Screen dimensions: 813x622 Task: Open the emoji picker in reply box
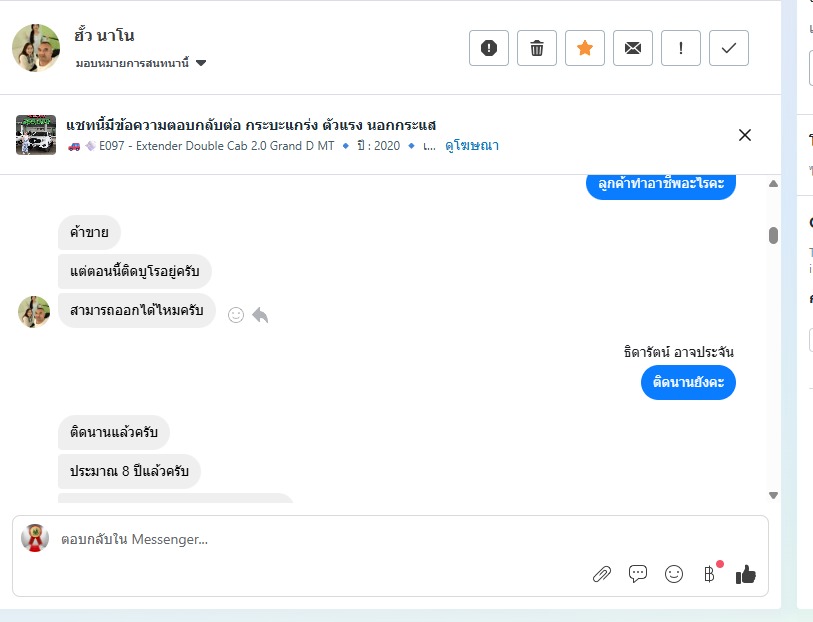pos(674,574)
